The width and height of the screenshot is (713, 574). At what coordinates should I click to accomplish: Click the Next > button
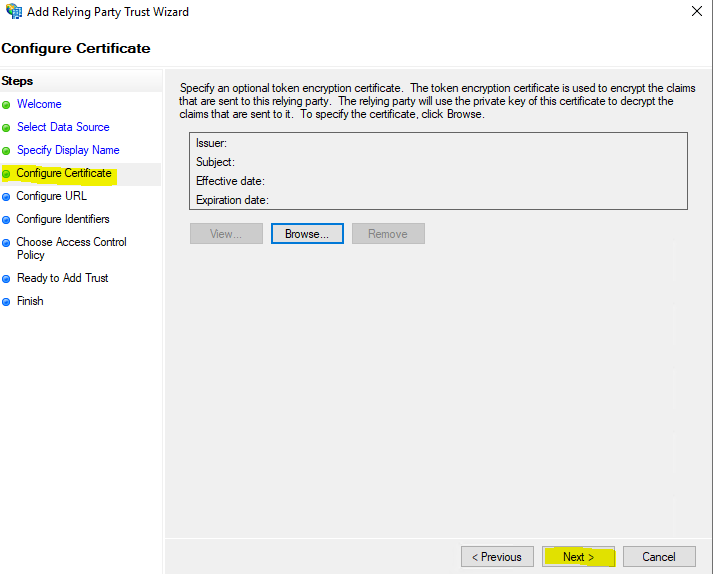(578, 557)
